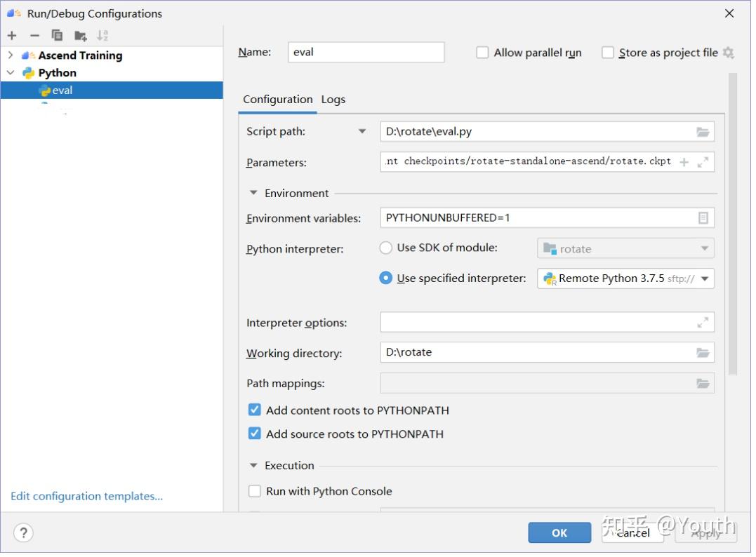
Task: Click the Add New Configuration plus icon
Action: (x=12, y=36)
